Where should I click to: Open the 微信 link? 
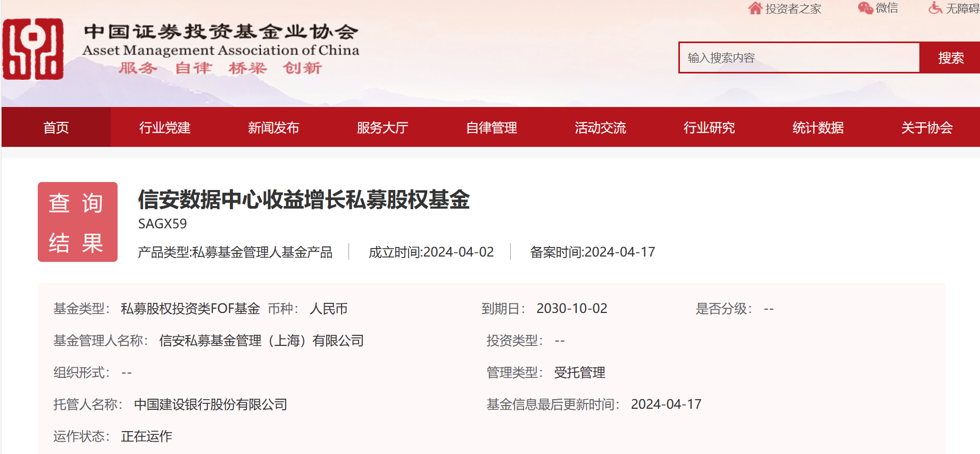887,8
